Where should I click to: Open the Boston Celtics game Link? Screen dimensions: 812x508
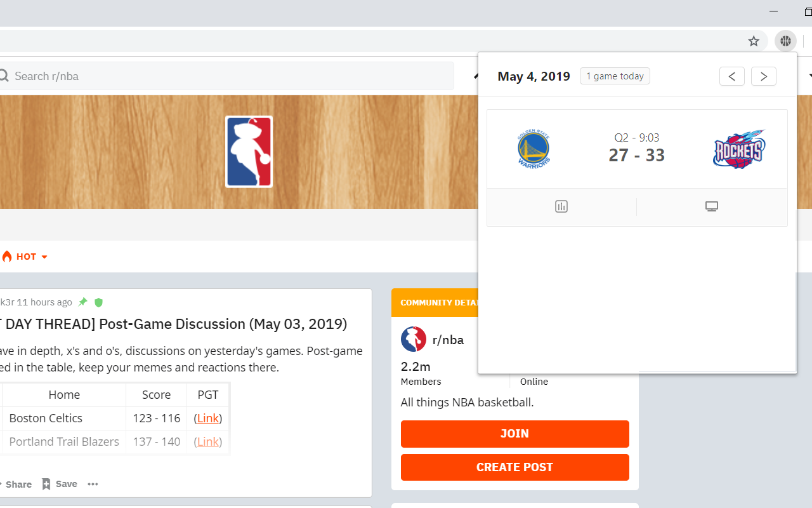pyautogui.click(x=208, y=418)
